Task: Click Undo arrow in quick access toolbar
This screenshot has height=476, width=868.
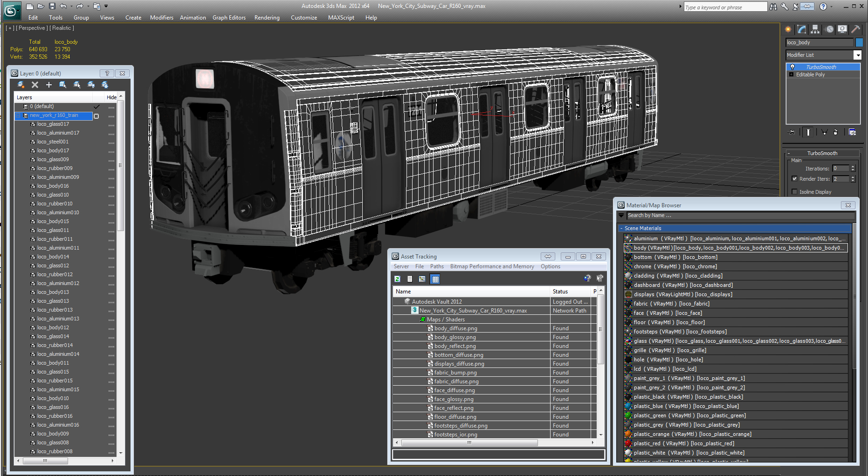Action: 63,6
